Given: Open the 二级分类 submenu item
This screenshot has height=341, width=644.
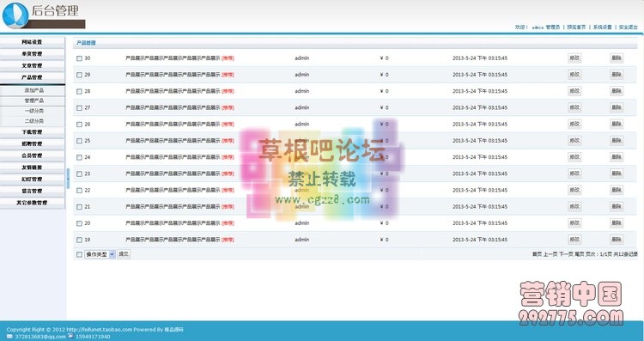Looking at the screenshot, I should pos(33,121).
